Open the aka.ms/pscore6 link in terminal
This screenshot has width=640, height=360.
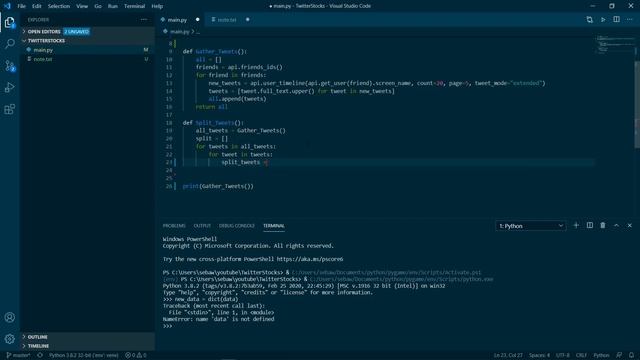pyautogui.click(x=310, y=259)
